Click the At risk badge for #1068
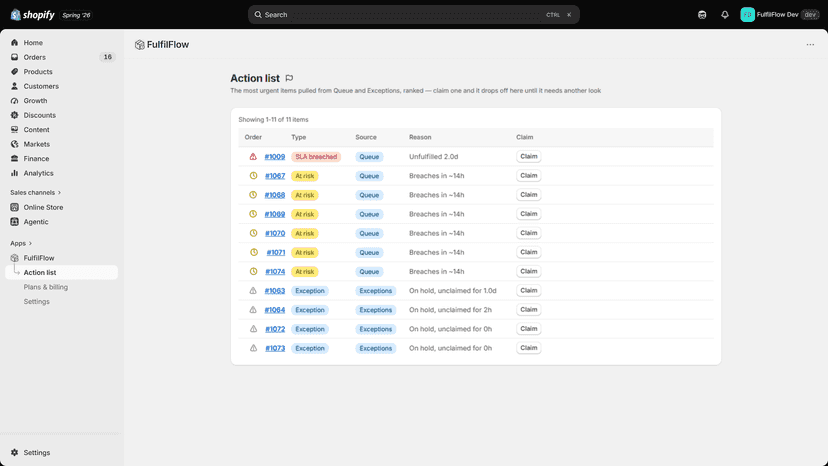Viewport: 828px width, 466px height. (305, 195)
